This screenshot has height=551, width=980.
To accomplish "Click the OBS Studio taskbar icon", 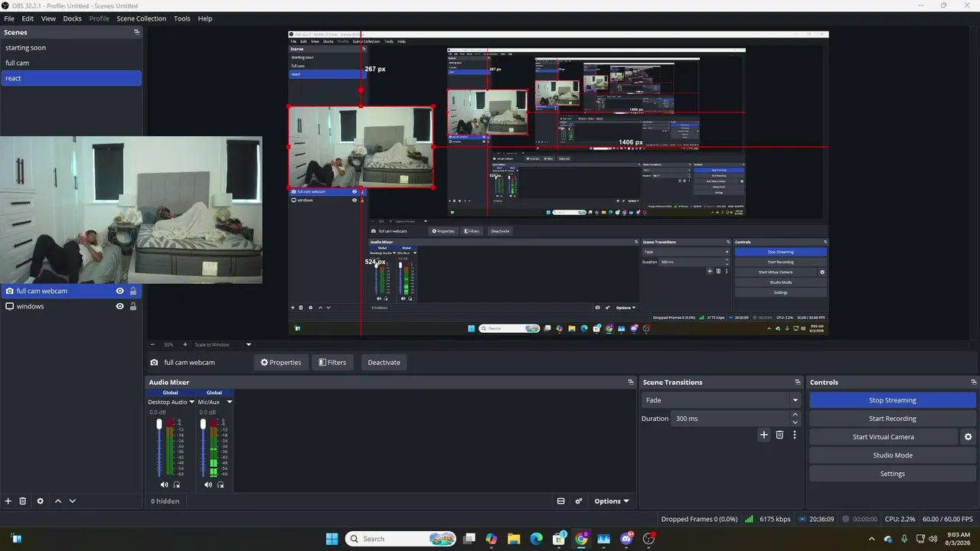I will point(648,539).
